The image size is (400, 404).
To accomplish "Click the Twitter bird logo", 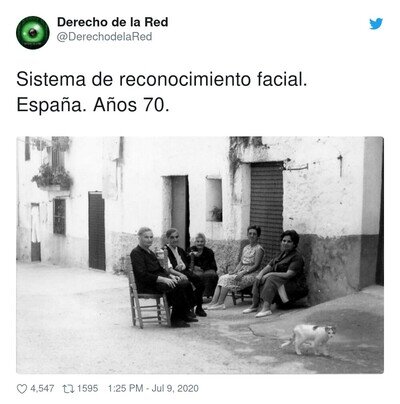I will point(376,24).
